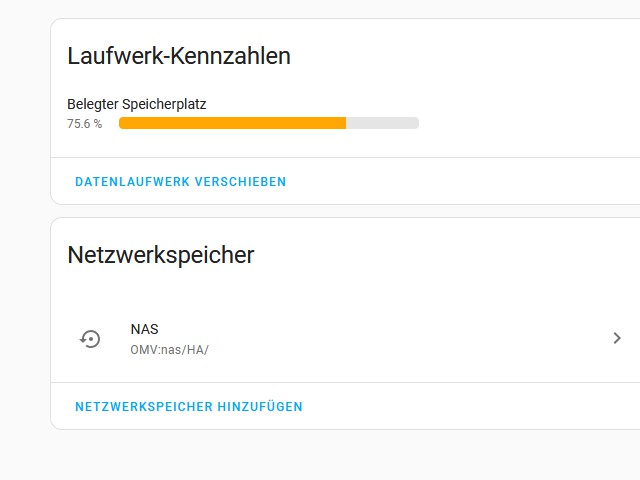Click the Netzwerkspeicher card heading
The image size is (640, 480).
pos(161,255)
